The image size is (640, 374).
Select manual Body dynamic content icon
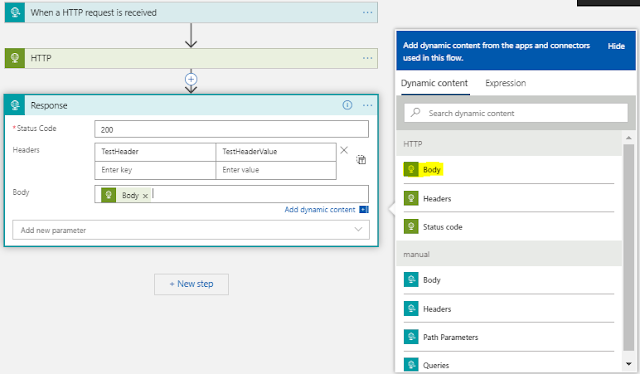411,280
